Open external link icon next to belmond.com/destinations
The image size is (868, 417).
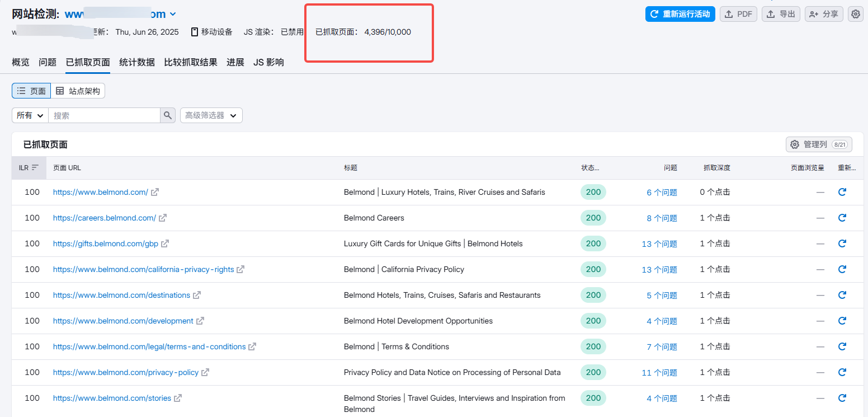coord(197,295)
